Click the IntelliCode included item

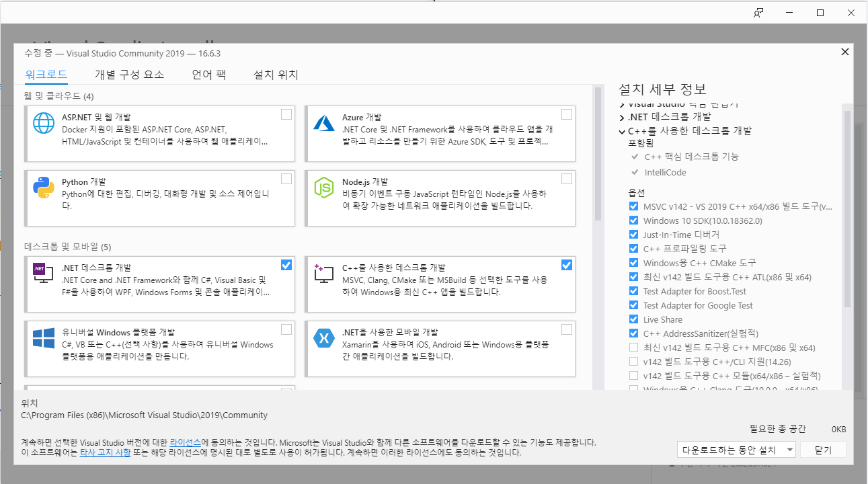click(665, 172)
